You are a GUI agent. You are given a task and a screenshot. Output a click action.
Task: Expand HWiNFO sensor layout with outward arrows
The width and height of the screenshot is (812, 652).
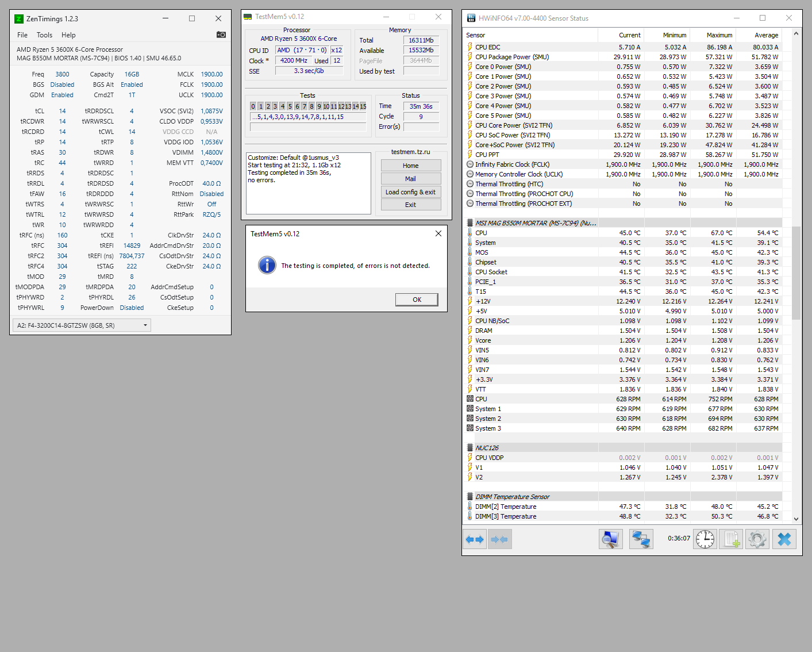click(475, 539)
